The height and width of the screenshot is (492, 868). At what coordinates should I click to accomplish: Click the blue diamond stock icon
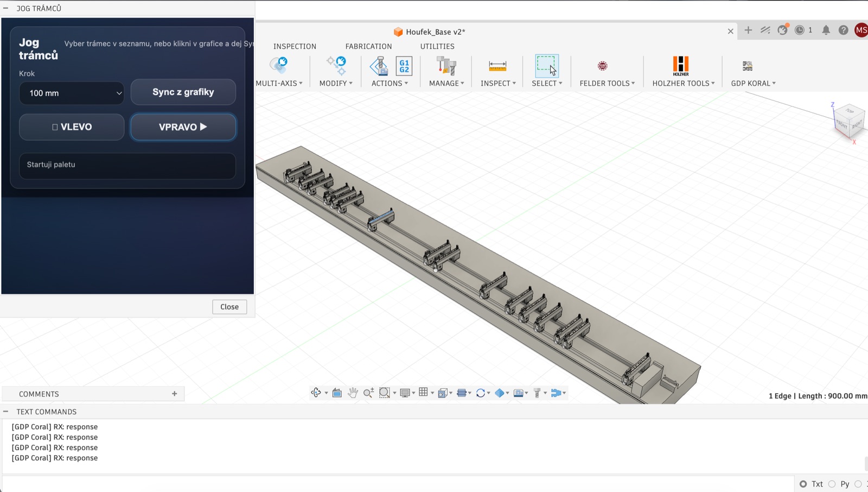click(500, 393)
